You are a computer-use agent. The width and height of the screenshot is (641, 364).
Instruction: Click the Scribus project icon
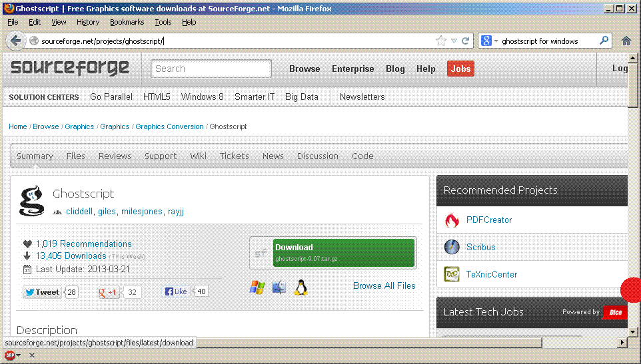(x=452, y=247)
